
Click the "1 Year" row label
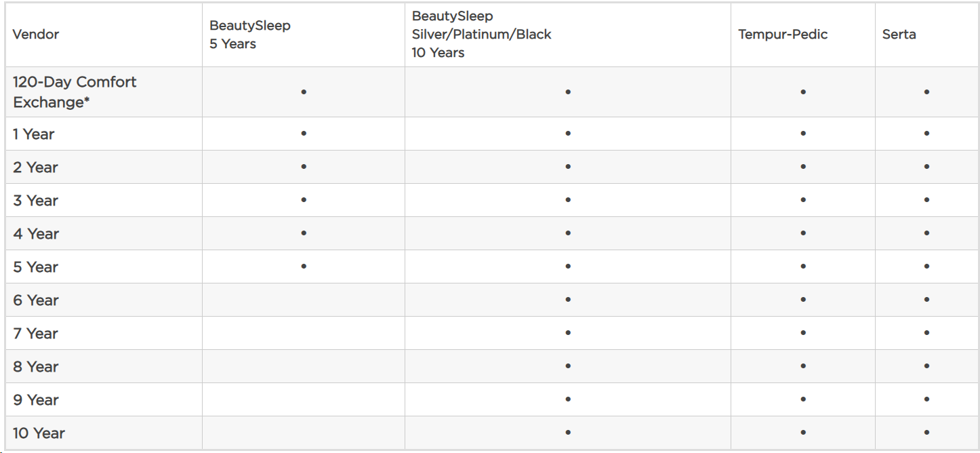34,134
